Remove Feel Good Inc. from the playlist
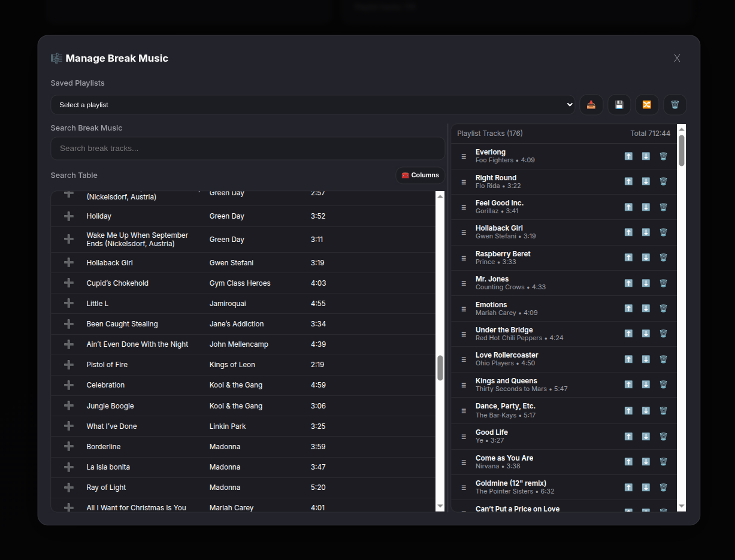This screenshot has width=735, height=560. (663, 207)
